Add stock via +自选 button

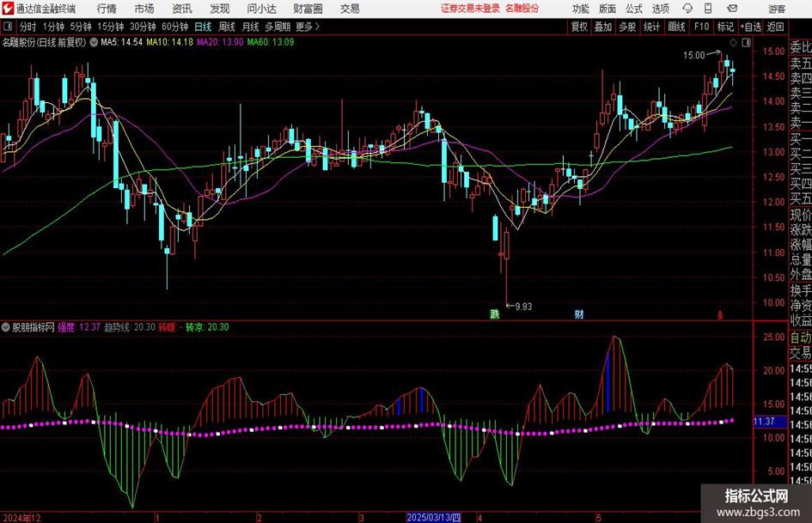click(751, 27)
